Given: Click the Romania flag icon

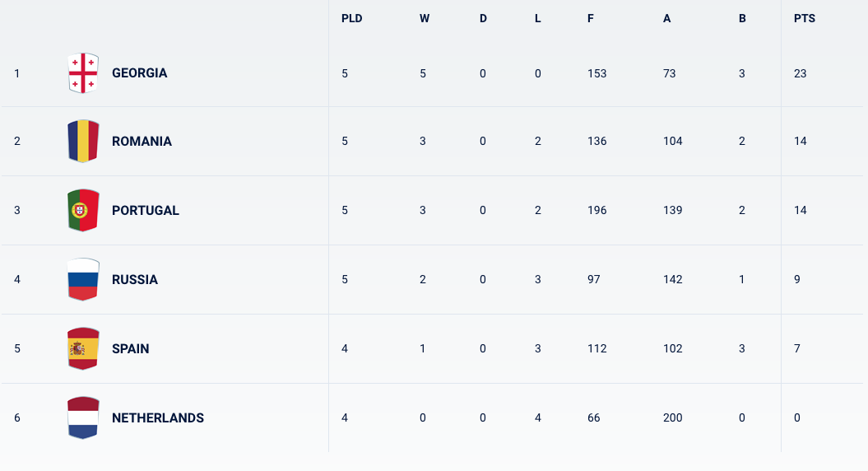Looking at the screenshot, I should point(83,141).
